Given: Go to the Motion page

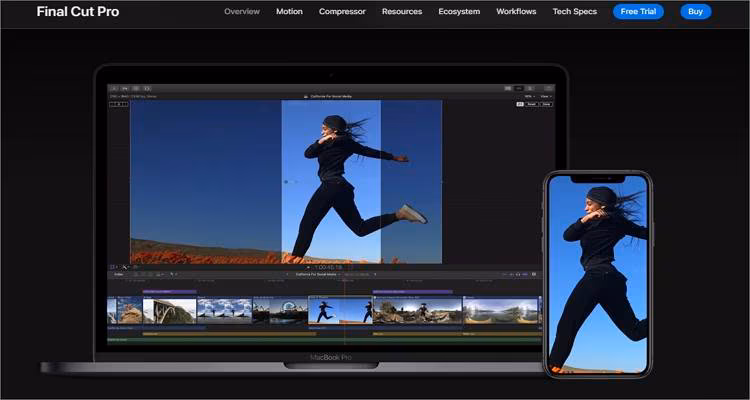Looking at the screenshot, I should (289, 11).
